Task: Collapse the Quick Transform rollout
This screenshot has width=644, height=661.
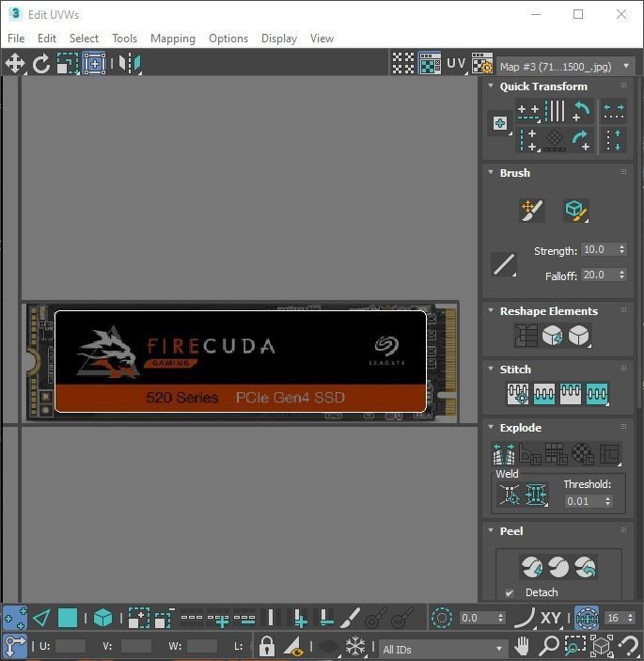Action: [x=491, y=86]
